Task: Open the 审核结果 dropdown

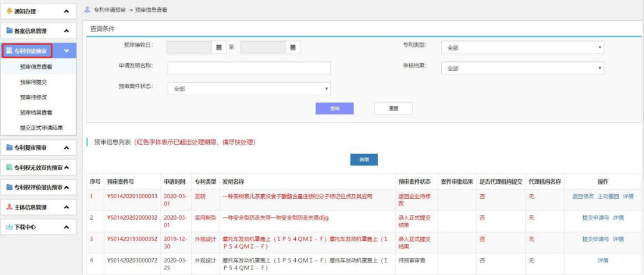Action: click(x=523, y=68)
